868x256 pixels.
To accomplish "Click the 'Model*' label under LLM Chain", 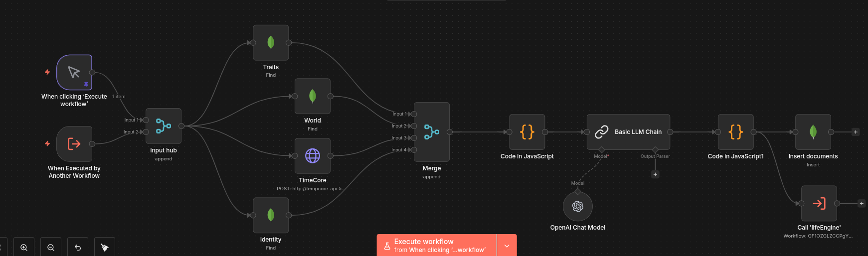I will click(x=601, y=156).
